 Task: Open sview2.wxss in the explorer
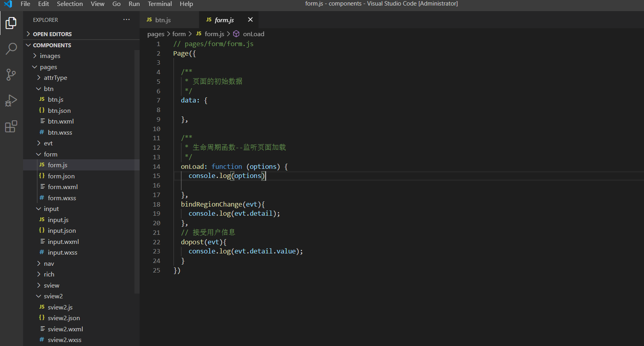point(80,340)
